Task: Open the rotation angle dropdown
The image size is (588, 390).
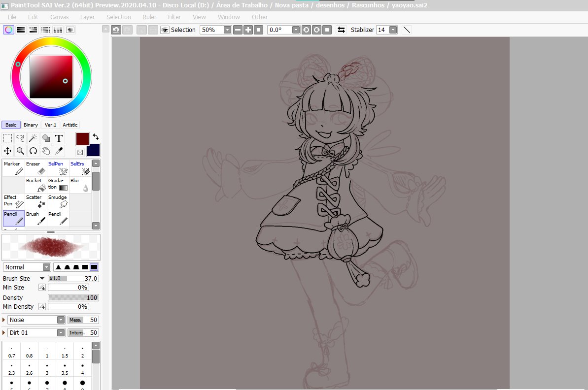Action: [x=296, y=30]
